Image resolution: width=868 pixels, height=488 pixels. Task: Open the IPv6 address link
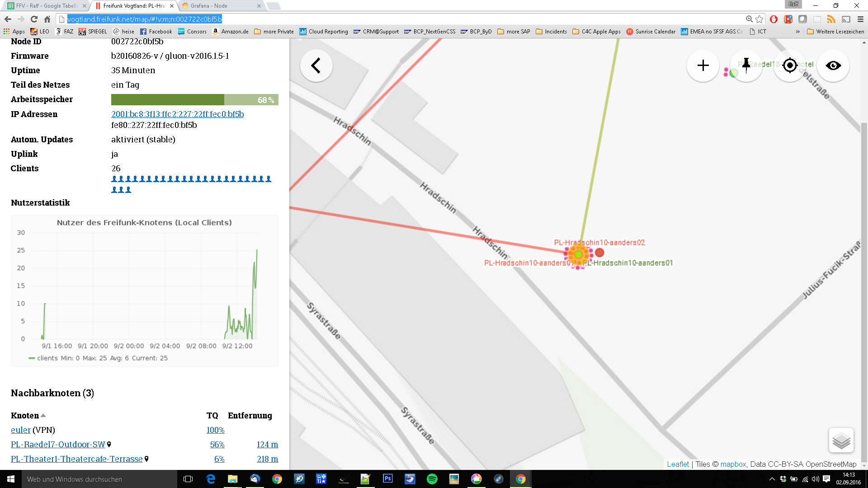[177, 114]
